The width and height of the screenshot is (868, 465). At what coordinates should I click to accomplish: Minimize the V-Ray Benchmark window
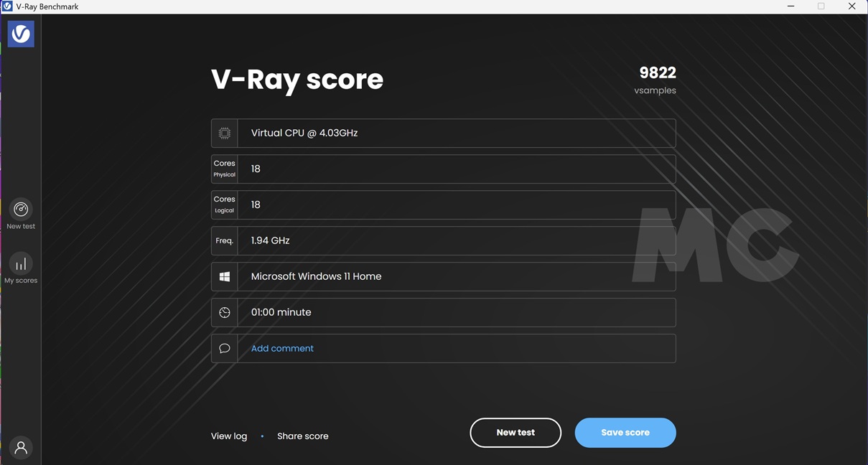(791, 6)
